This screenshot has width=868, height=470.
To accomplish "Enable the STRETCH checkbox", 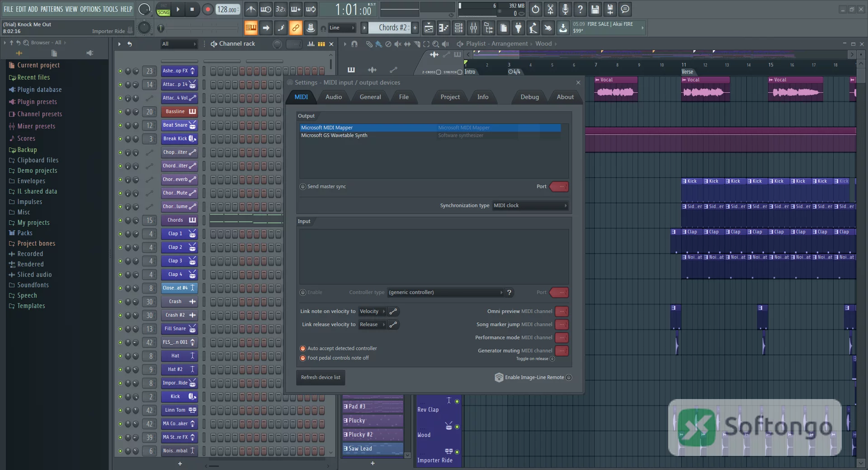I will pos(460,72).
